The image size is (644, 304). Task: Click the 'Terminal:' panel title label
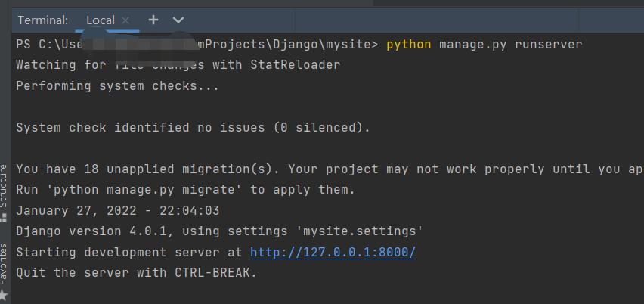click(42, 20)
